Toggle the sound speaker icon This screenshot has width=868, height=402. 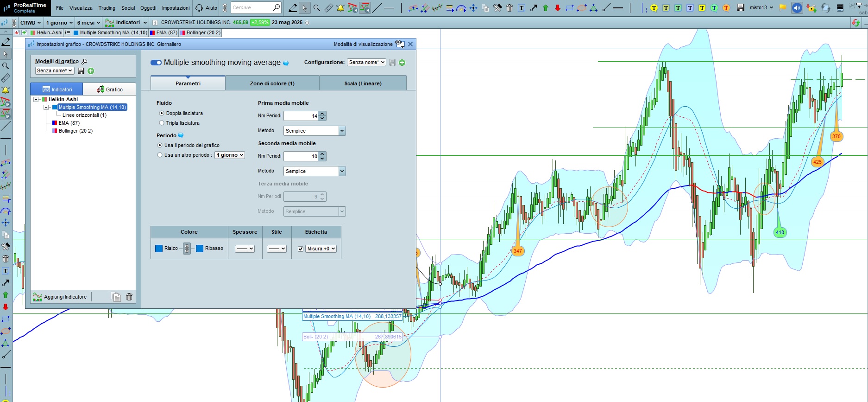coord(797,8)
